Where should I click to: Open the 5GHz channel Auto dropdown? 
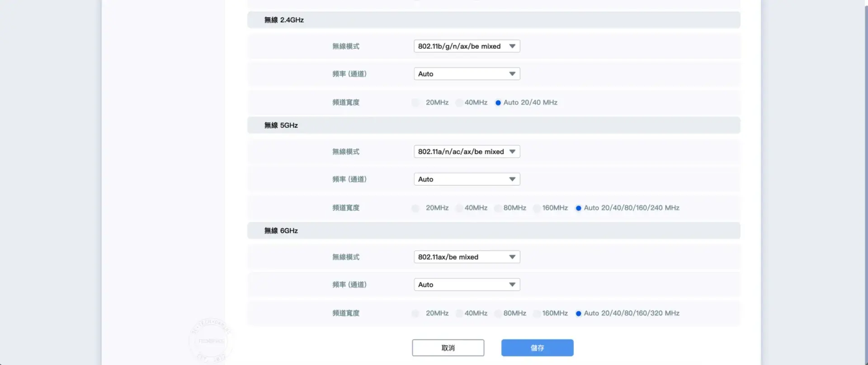pos(467,179)
